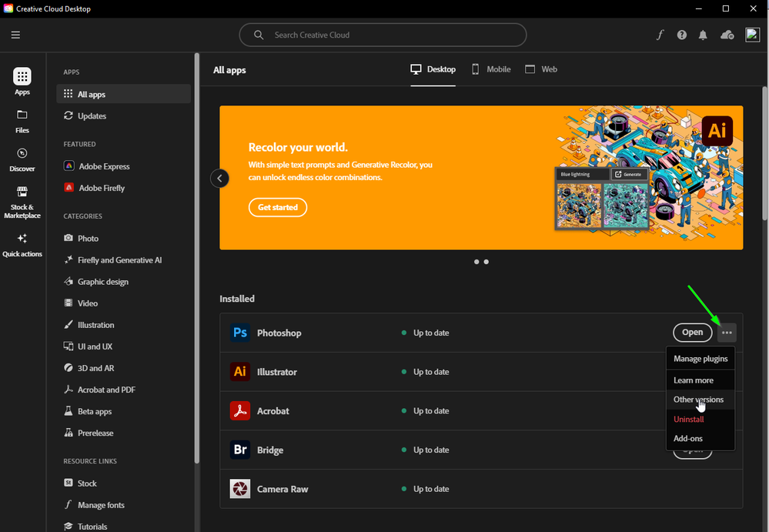Click the Camera Raw app name
This screenshot has width=769, height=532.
coord(283,489)
